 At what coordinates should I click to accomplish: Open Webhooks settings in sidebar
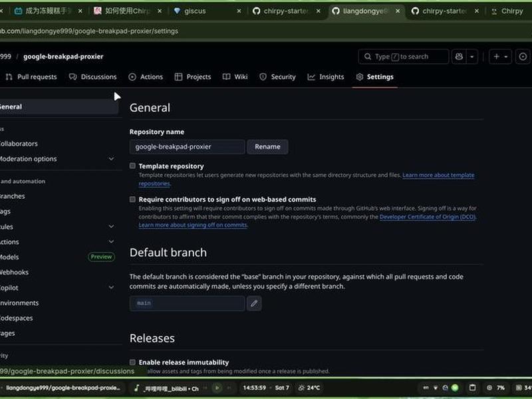pos(14,272)
